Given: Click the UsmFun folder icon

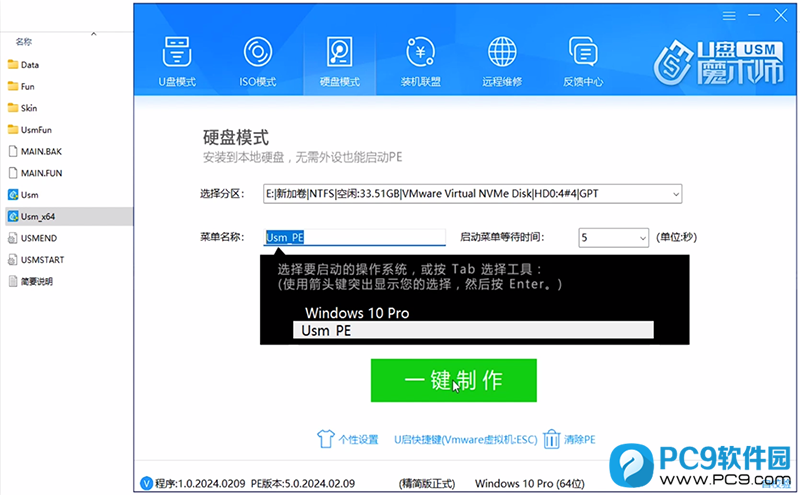Looking at the screenshot, I should point(13,130).
